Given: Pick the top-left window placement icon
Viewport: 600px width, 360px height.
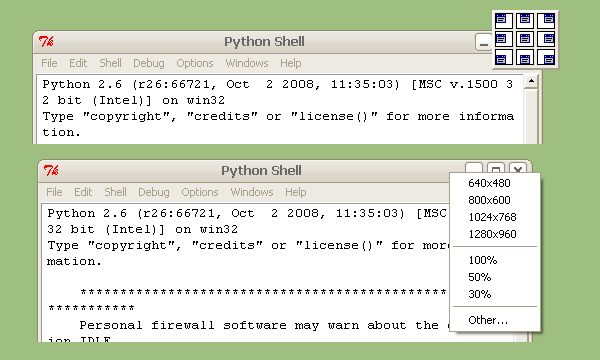Looking at the screenshot, I should 504,20.
